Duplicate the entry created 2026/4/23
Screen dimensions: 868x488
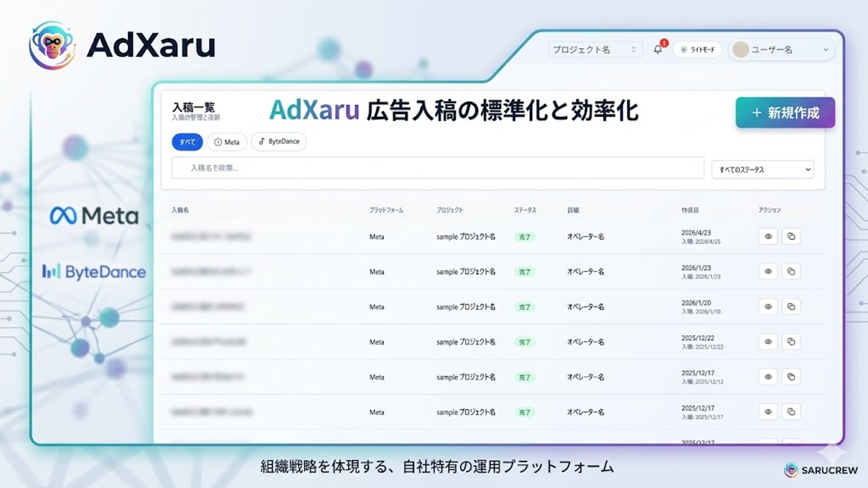pyautogui.click(x=791, y=237)
